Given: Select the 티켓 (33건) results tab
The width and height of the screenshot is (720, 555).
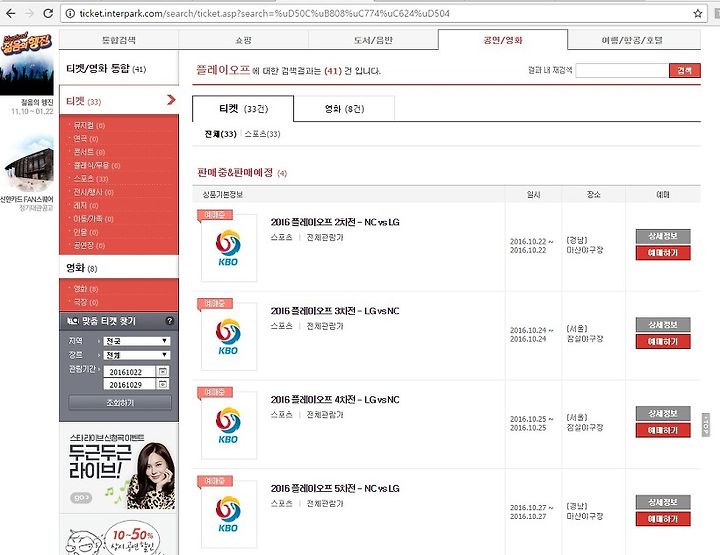Looking at the screenshot, I should tap(243, 109).
